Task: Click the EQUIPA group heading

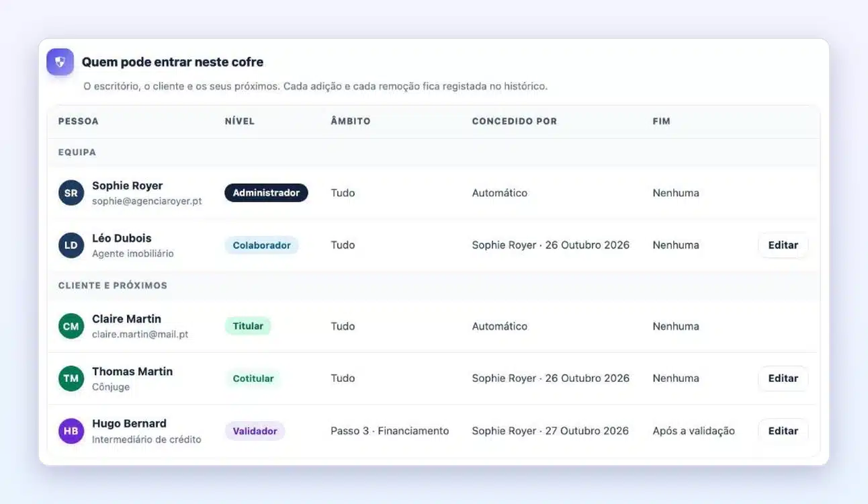Action: (77, 153)
